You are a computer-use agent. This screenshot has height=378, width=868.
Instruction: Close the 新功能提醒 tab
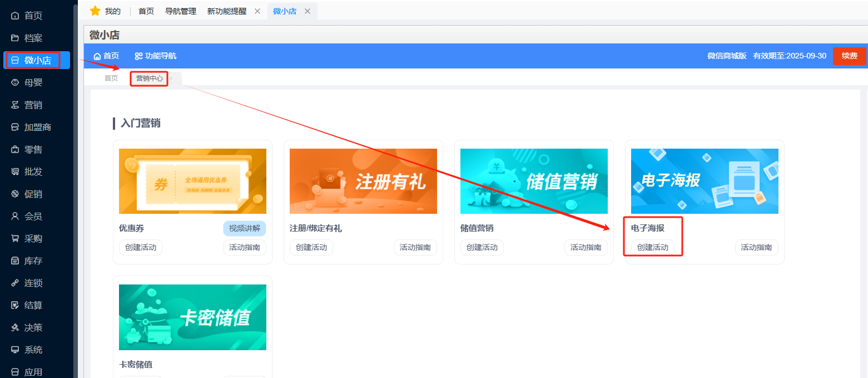point(257,11)
